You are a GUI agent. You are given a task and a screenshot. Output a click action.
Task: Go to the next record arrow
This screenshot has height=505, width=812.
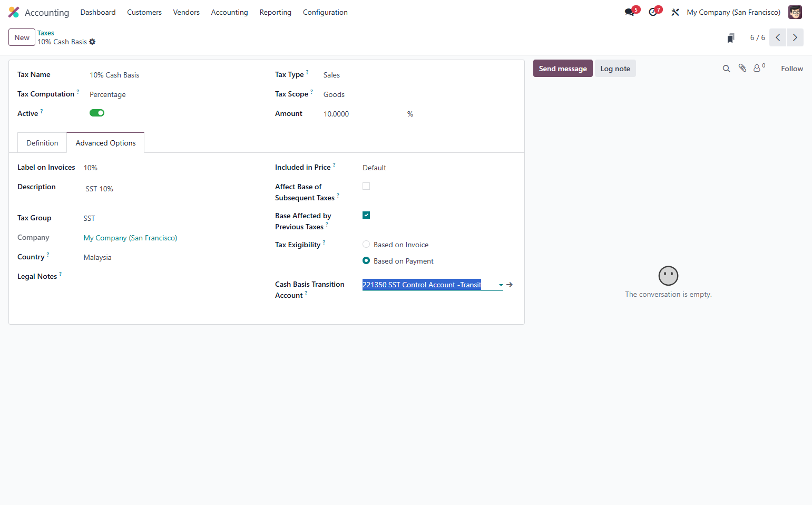(795, 37)
